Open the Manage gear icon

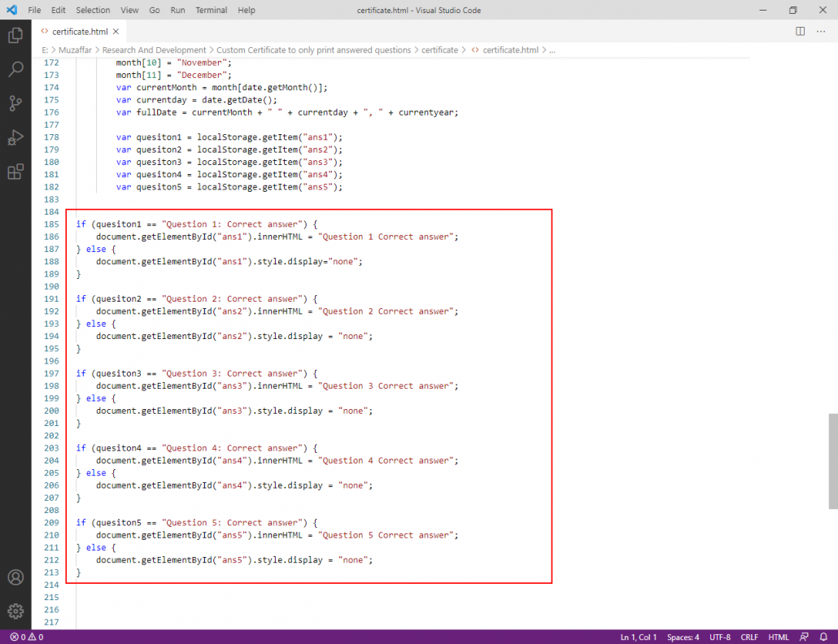point(15,611)
